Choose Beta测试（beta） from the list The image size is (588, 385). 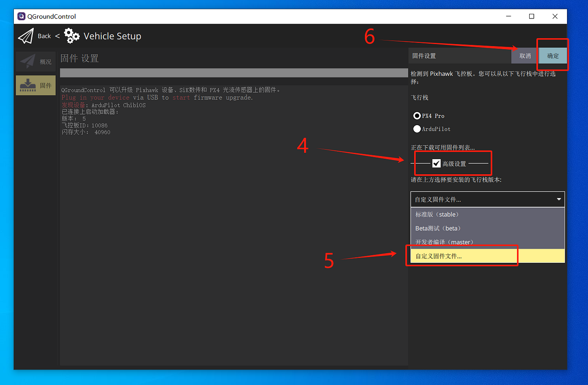click(x=488, y=228)
